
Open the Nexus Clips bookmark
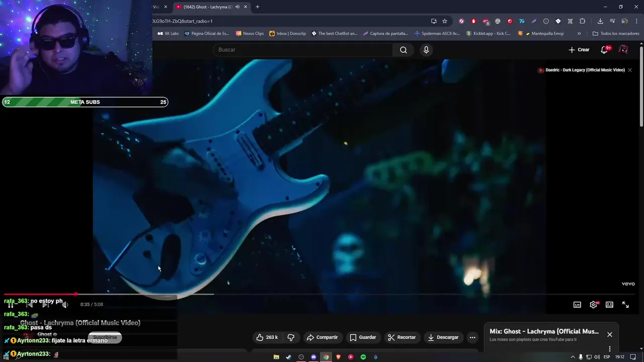coord(250,33)
